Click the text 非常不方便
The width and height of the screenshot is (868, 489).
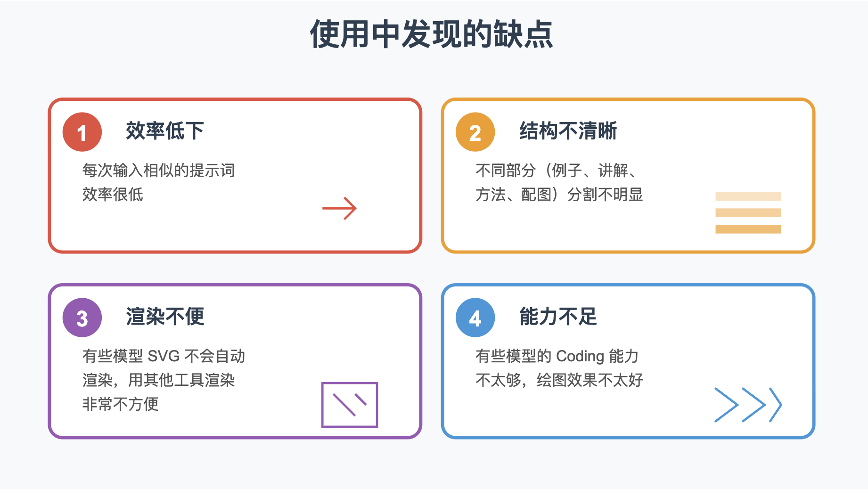point(120,404)
